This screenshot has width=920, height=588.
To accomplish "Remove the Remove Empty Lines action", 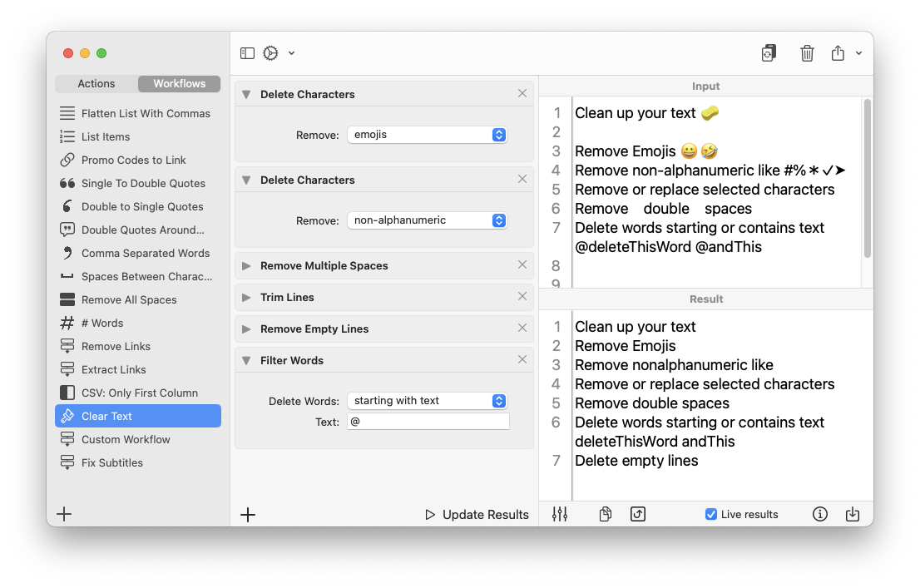I will pyautogui.click(x=522, y=328).
